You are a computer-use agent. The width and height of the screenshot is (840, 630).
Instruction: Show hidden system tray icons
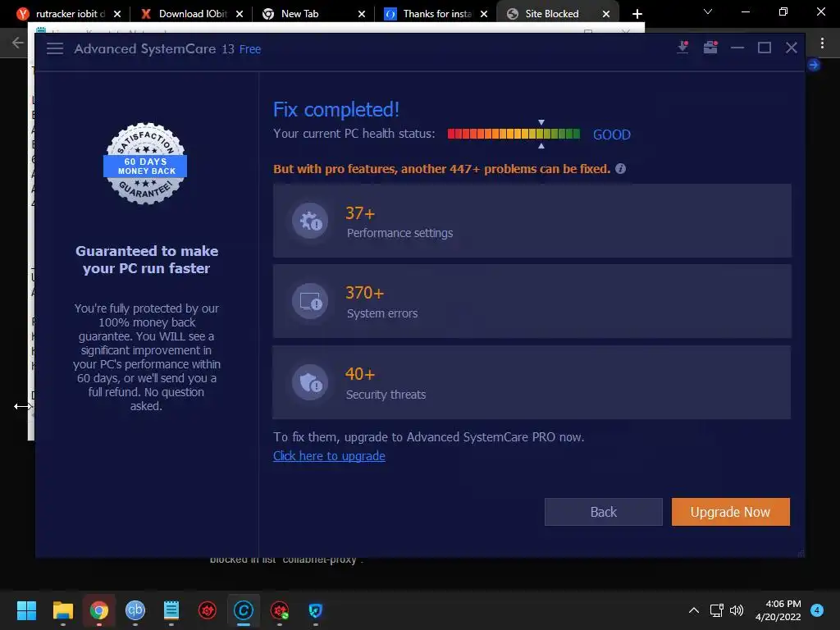tap(694, 610)
